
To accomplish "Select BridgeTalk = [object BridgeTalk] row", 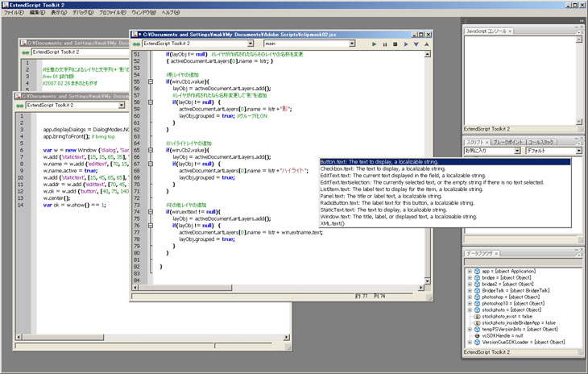I will [516, 291].
